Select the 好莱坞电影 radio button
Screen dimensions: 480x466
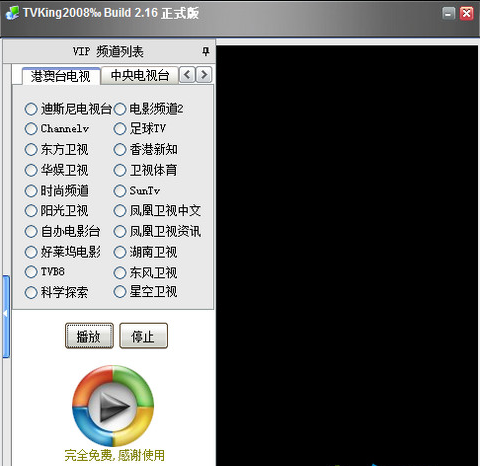(31, 252)
